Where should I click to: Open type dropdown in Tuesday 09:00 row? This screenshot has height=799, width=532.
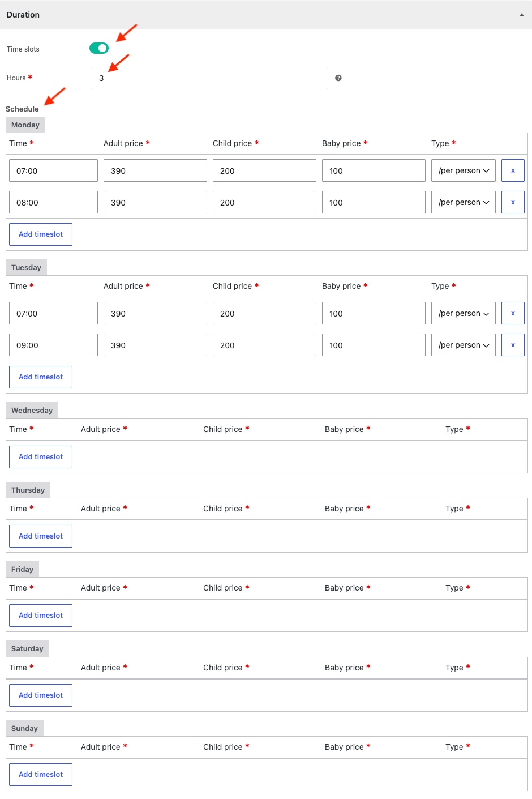(464, 345)
